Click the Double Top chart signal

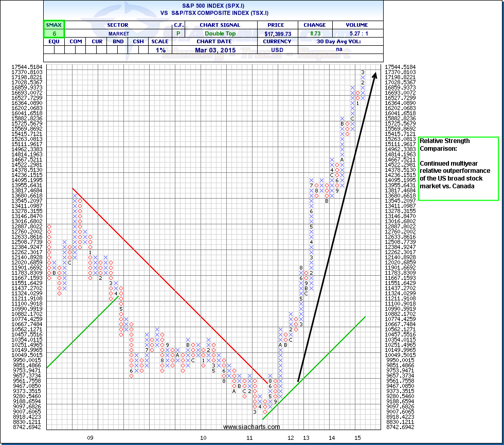pyautogui.click(x=225, y=33)
